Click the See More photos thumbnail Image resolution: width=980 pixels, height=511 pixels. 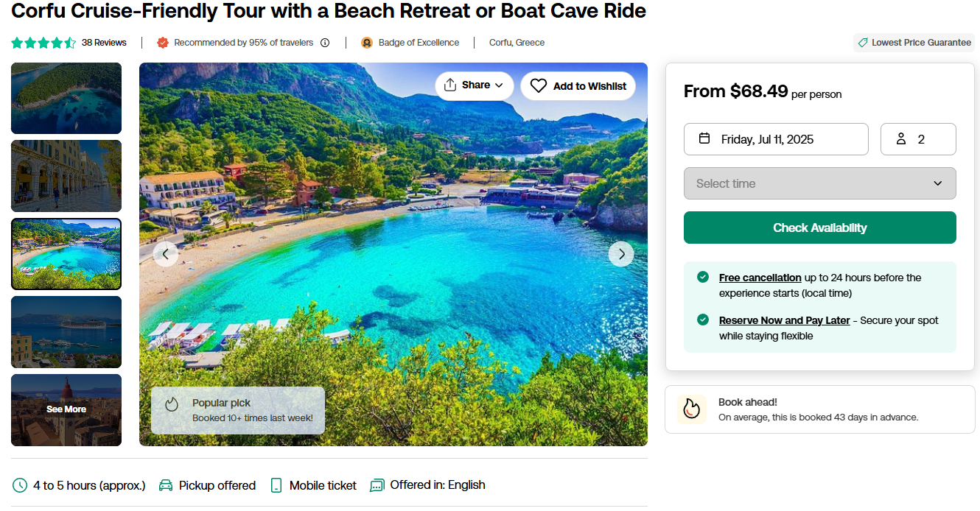click(x=66, y=409)
